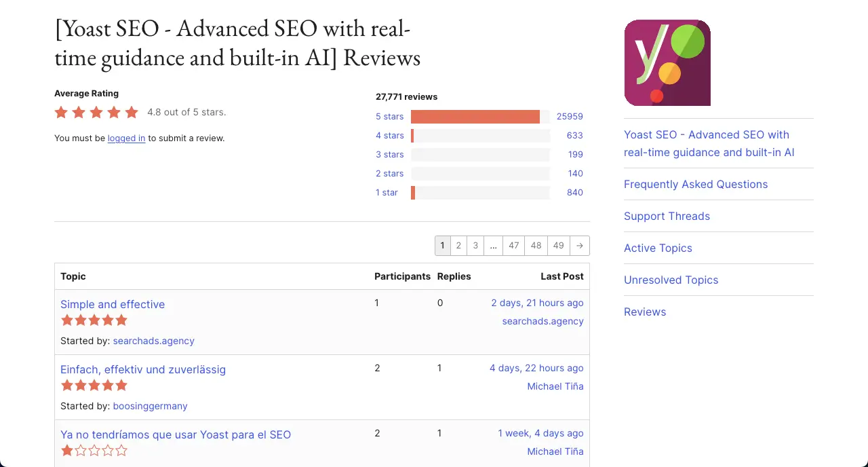868x467 pixels.
Task: Select the 5 stars rating filter
Action: point(389,116)
